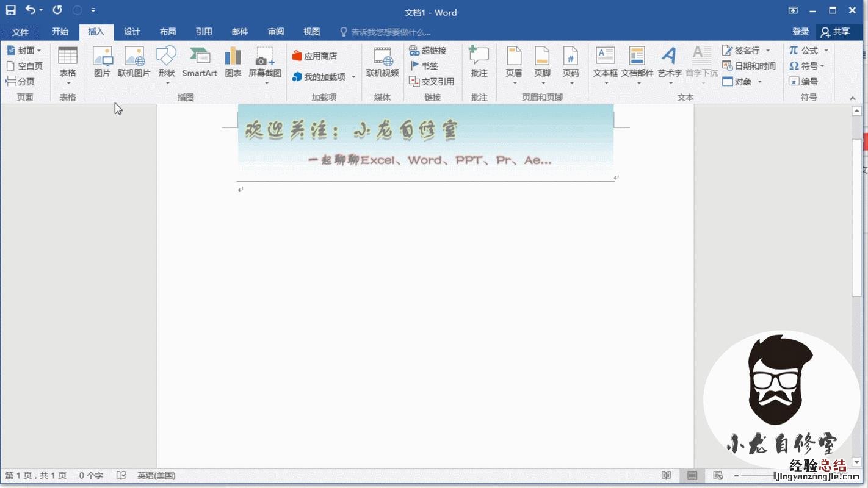868x488 pixels.
Task: Click the vertical scrollbar down arrow
Action: [857, 462]
